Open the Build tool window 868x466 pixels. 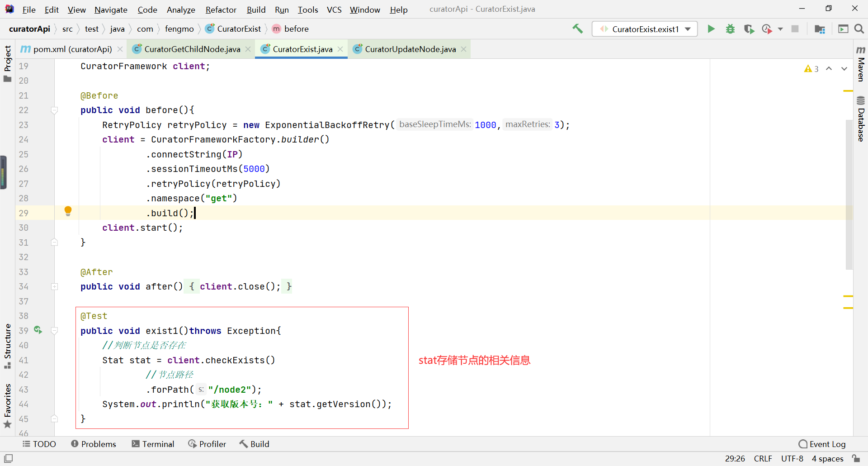point(254,444)
